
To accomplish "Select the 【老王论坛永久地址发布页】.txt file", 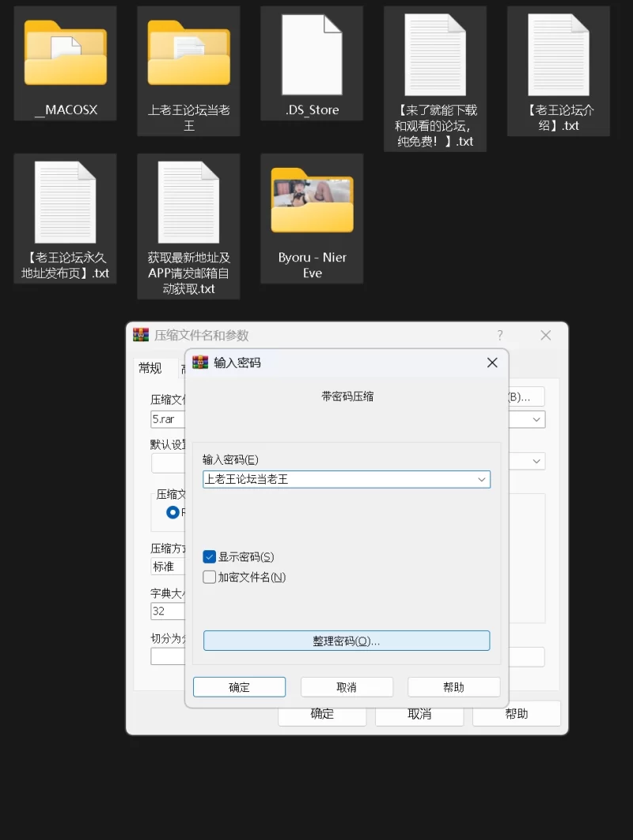I will pos(66,203).
